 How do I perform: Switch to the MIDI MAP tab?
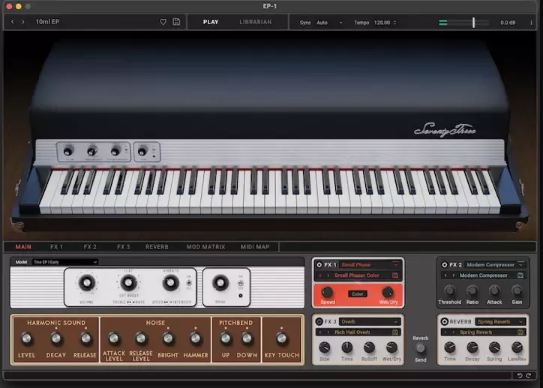pyautogui.click(x=255, y=247)
